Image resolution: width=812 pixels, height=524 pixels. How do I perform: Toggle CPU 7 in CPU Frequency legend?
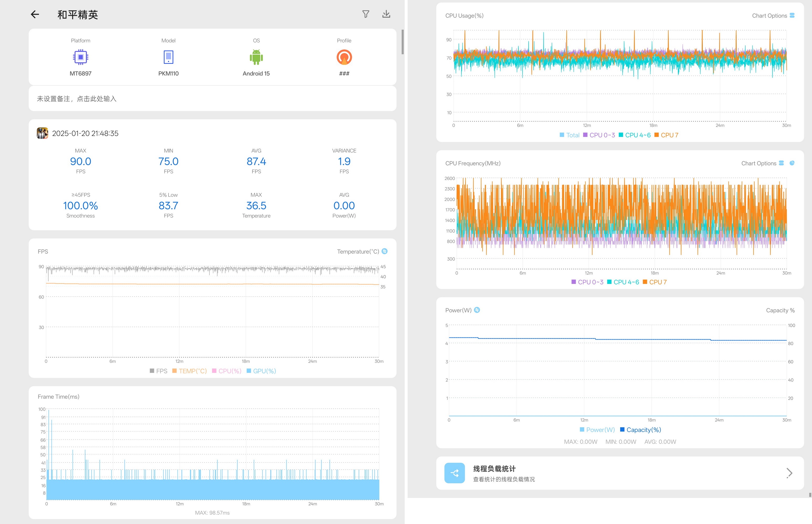click(x=655, y=282)
